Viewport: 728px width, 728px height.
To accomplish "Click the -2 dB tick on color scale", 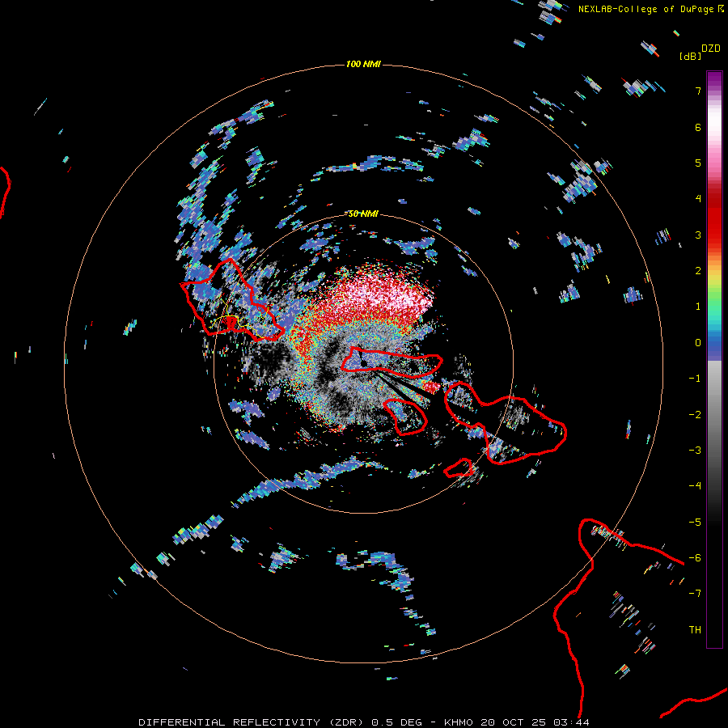I will point(695,415).
